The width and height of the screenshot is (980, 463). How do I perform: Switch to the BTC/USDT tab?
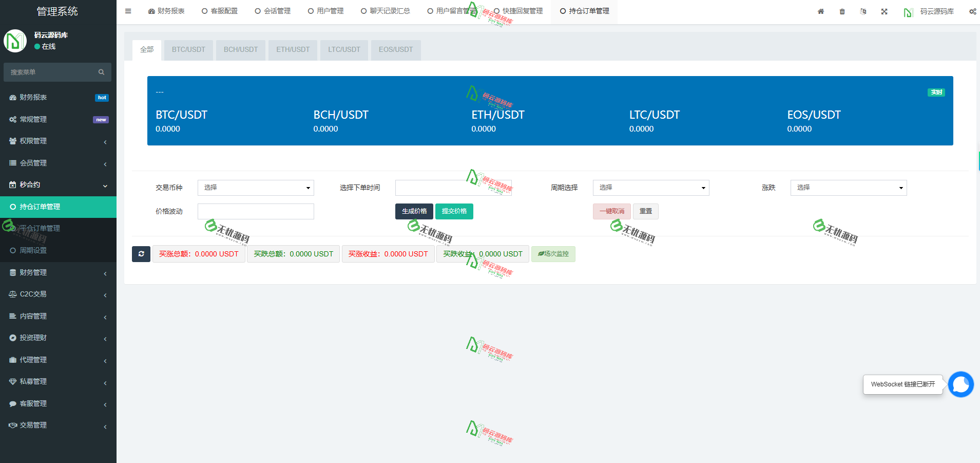[188, 49]
